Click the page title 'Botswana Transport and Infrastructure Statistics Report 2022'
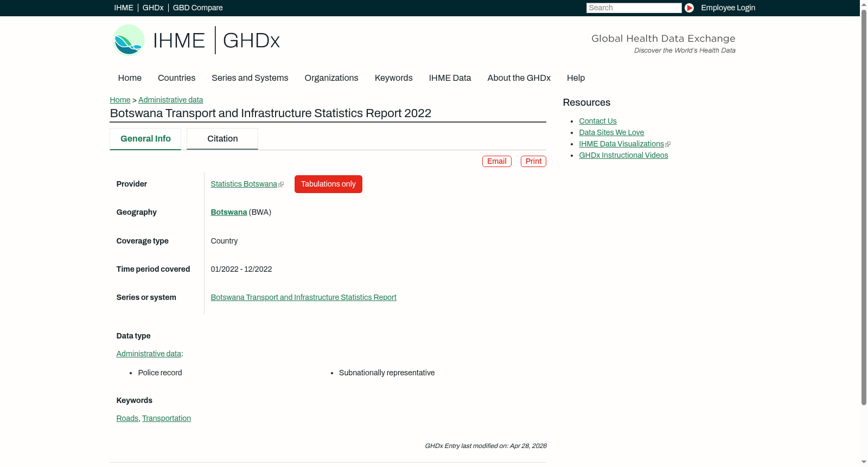868x467 pixels. click(x=270, y=113)
